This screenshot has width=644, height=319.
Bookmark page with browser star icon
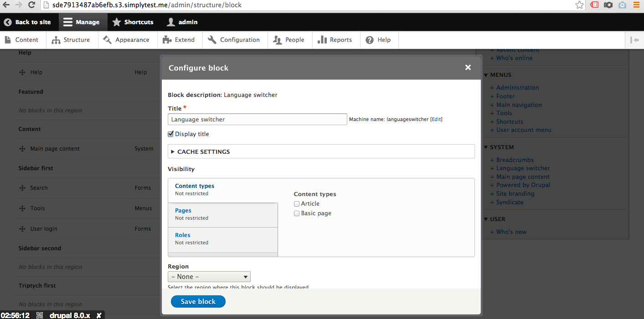[x=579, y=5]
